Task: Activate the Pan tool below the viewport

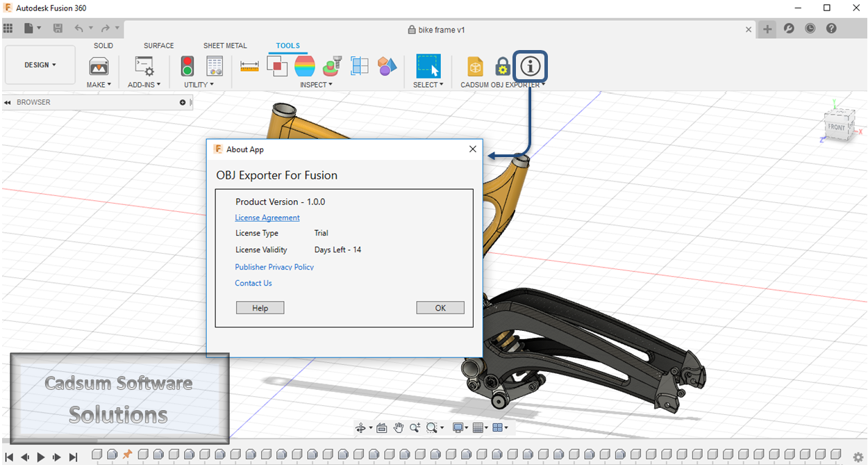Action: 398,427
